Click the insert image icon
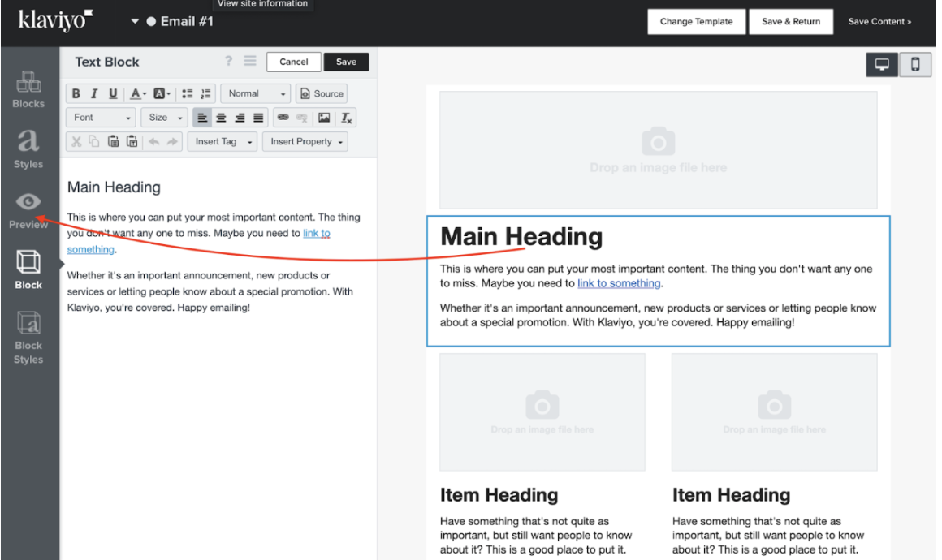The height and width of the screenshot is (560, 942). pos(324,118)
